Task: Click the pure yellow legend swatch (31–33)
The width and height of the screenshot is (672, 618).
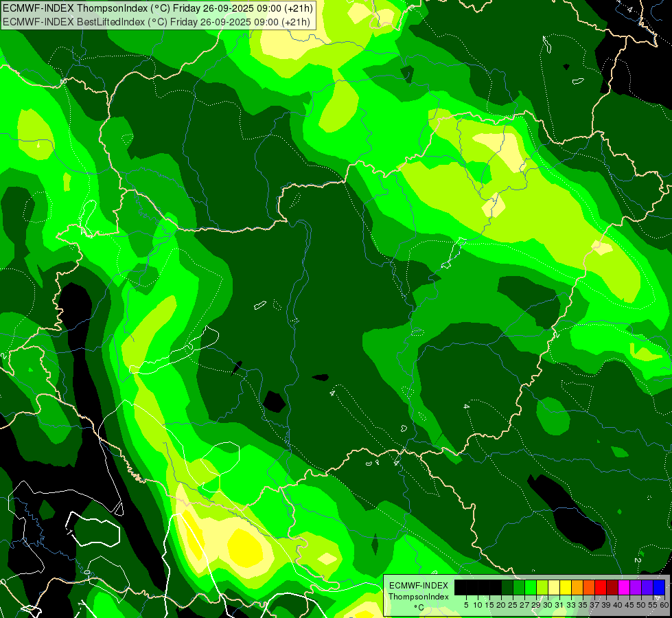Action: tap(566, 587)
